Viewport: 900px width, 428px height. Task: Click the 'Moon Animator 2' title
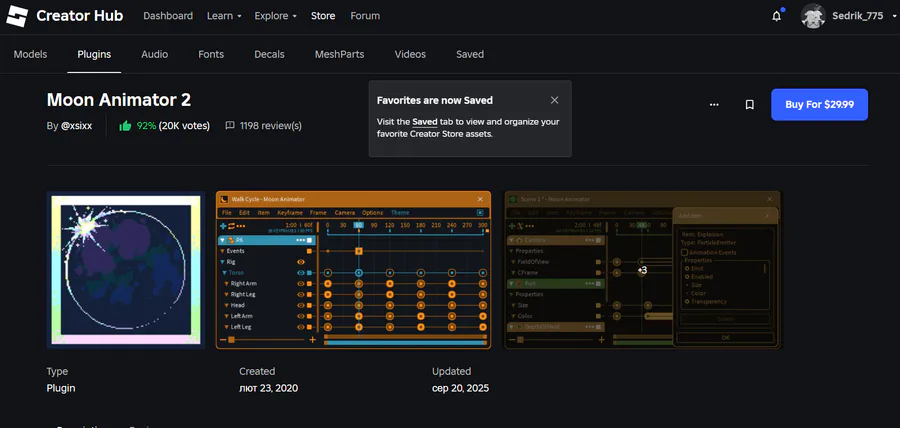[x=119, y=100]
